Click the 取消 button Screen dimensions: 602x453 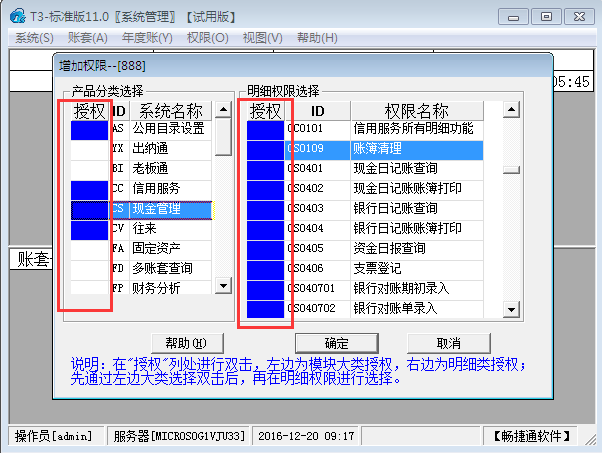[x=447, y=342]
